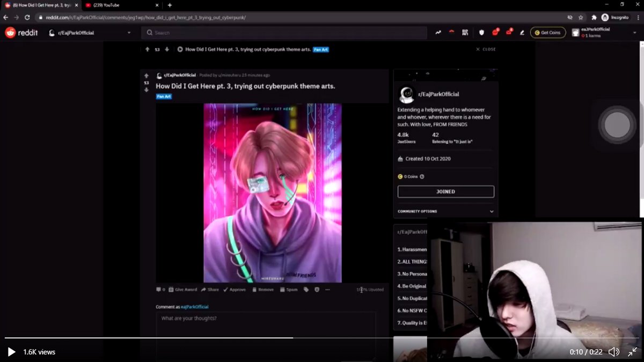
Task: Downvote the post beside the title
Action: click(x=147, y=90)
